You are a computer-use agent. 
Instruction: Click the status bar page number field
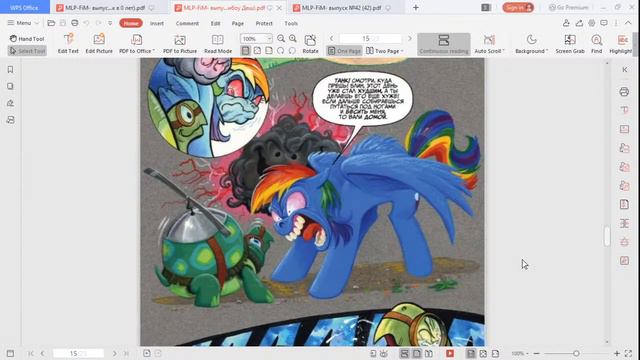(x=78, y=353)
